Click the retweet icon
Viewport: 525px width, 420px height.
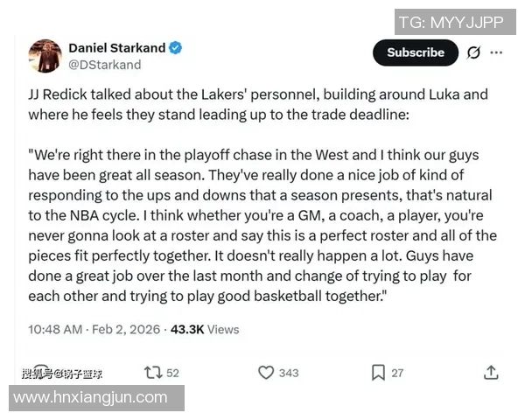(153, 373)
